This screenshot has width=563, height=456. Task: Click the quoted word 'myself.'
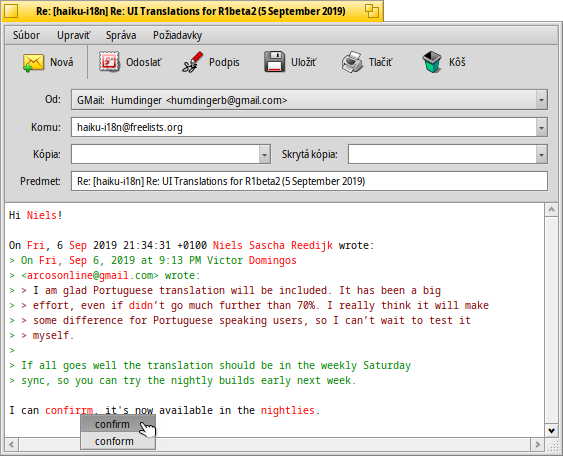click(x=53, y=335)
